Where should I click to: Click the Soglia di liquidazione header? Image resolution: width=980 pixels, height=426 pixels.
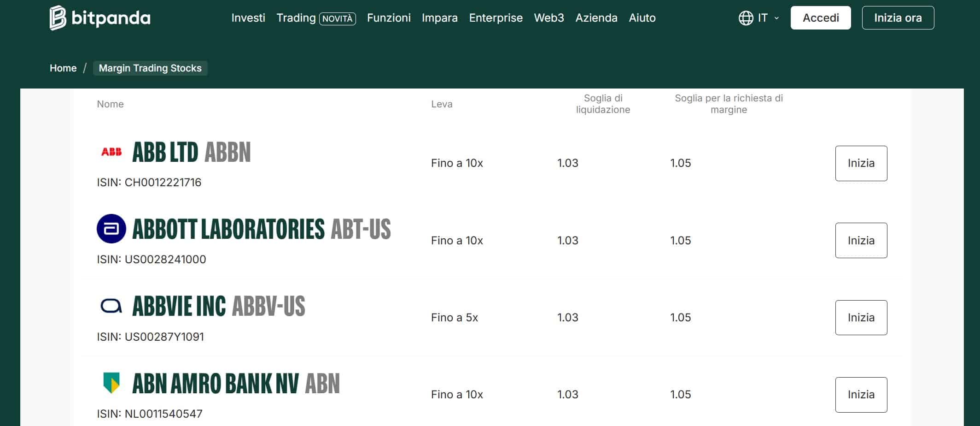click(603, 104)
